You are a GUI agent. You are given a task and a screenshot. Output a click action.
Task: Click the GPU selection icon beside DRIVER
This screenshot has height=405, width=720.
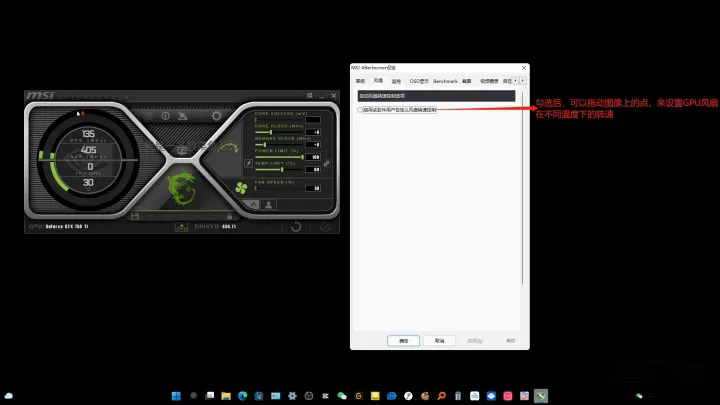[181, 227]
